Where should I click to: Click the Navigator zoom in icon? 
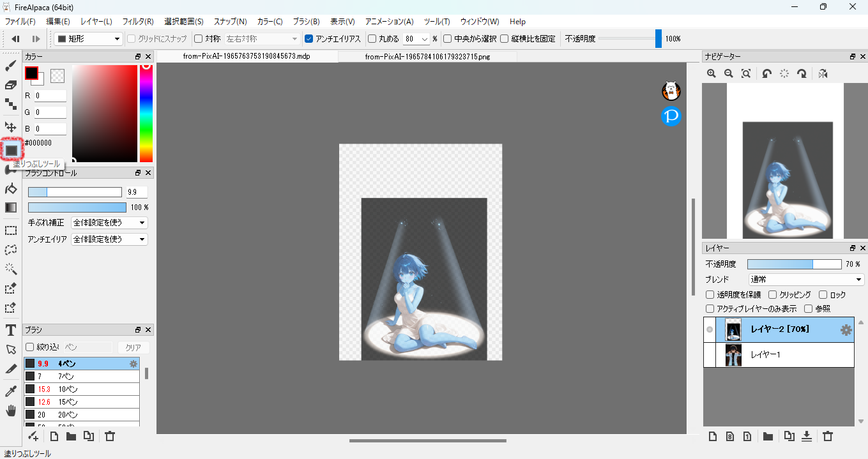[x=712, y=74]
